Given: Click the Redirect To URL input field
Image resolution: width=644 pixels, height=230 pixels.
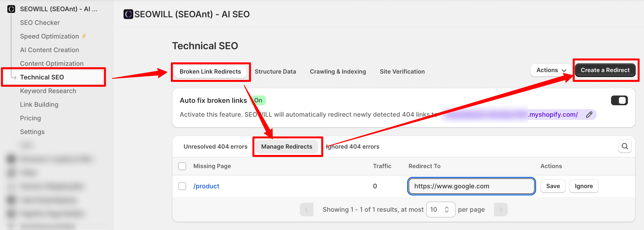Looking at the screenshot, I should [x=471, y=186].
